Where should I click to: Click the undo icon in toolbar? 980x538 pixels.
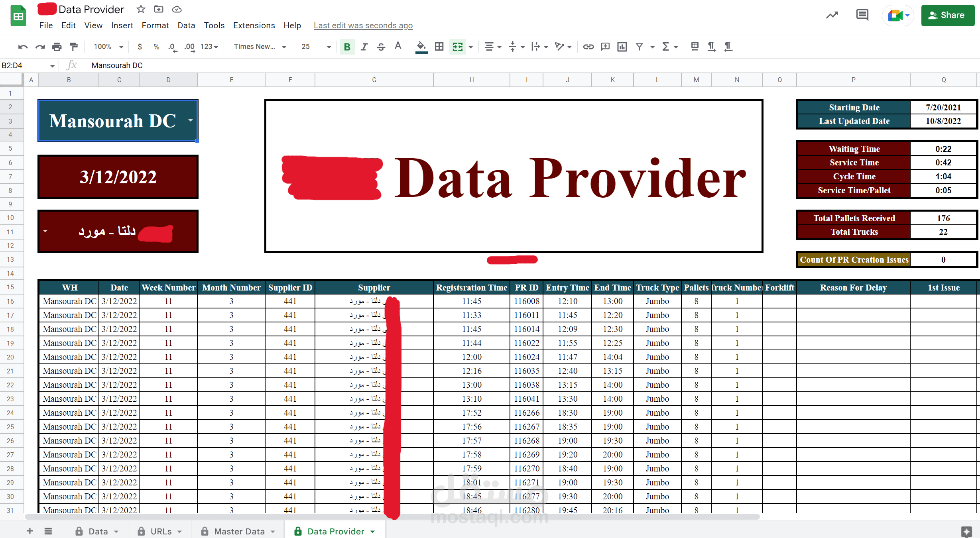click(23, 47)
